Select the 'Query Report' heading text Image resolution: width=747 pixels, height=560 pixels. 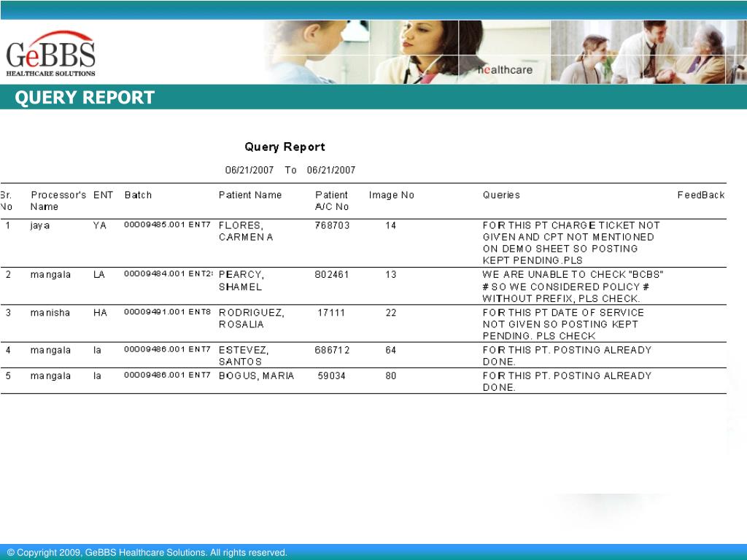click(285, 147)
